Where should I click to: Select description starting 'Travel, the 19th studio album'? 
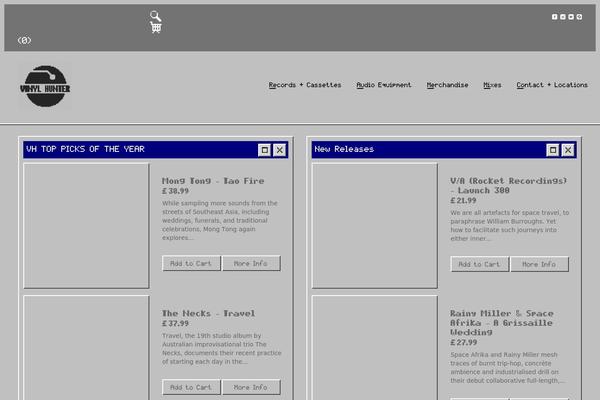tap(222, 348)
